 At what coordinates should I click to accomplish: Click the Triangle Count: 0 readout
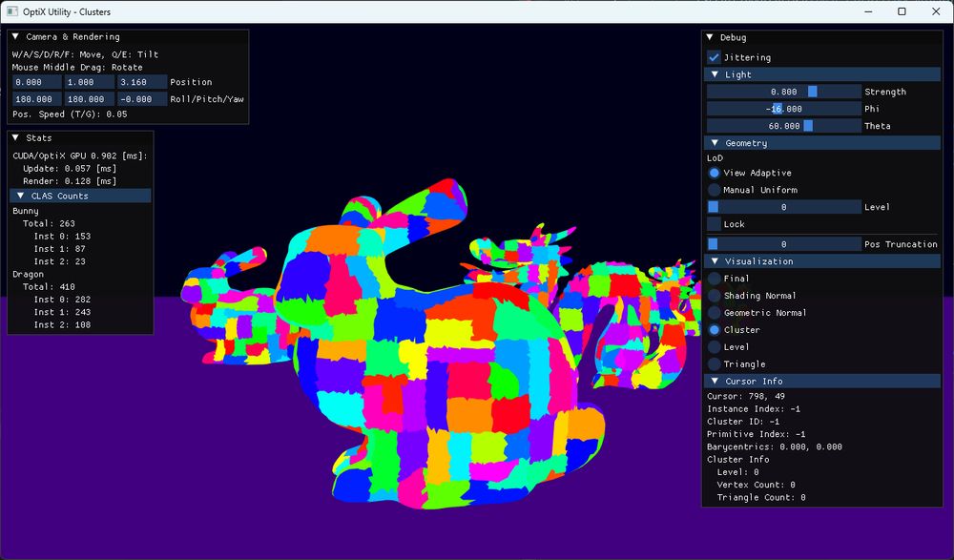tap(761, 497)
